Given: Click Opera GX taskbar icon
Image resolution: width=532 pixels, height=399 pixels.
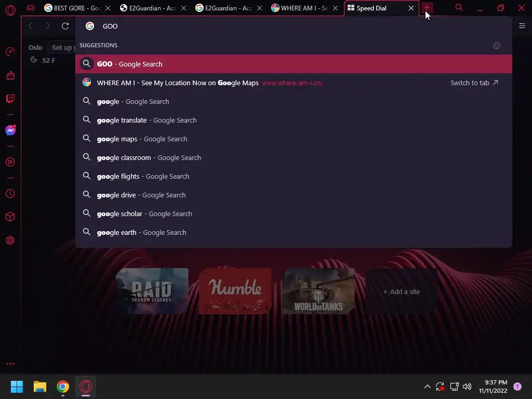Looking at the screenshot, I should 86,387.
